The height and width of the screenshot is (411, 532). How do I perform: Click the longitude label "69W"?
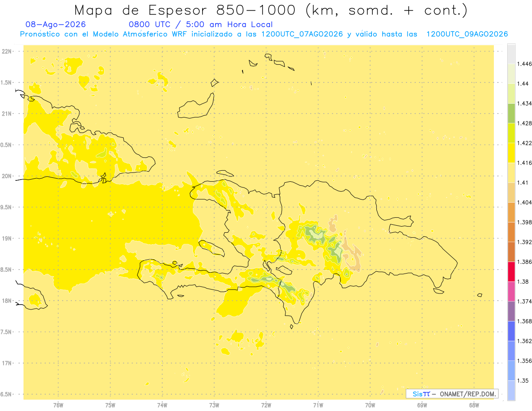click(x=422, y=405)
